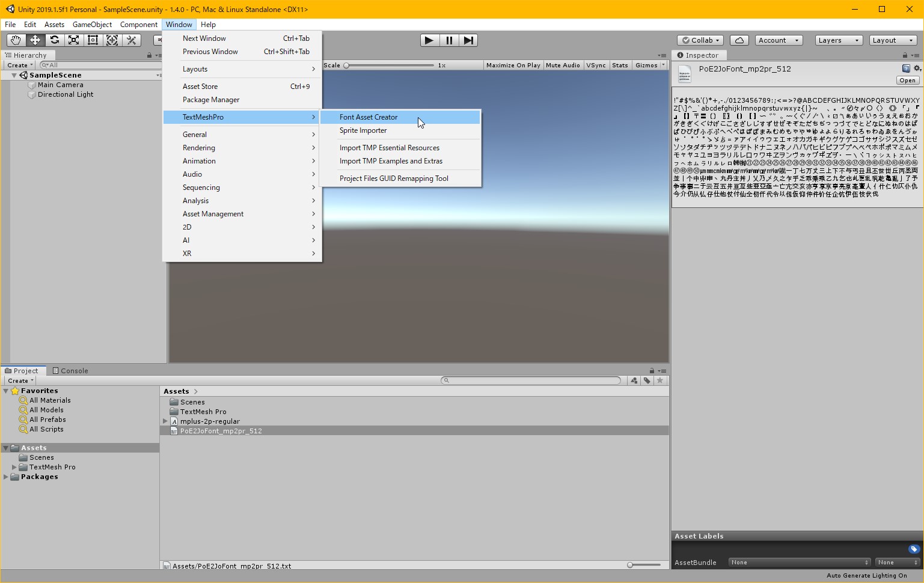Open Gizmos dropdown arrow
This screenshot has height=583, width=924.
pos(664,65)
